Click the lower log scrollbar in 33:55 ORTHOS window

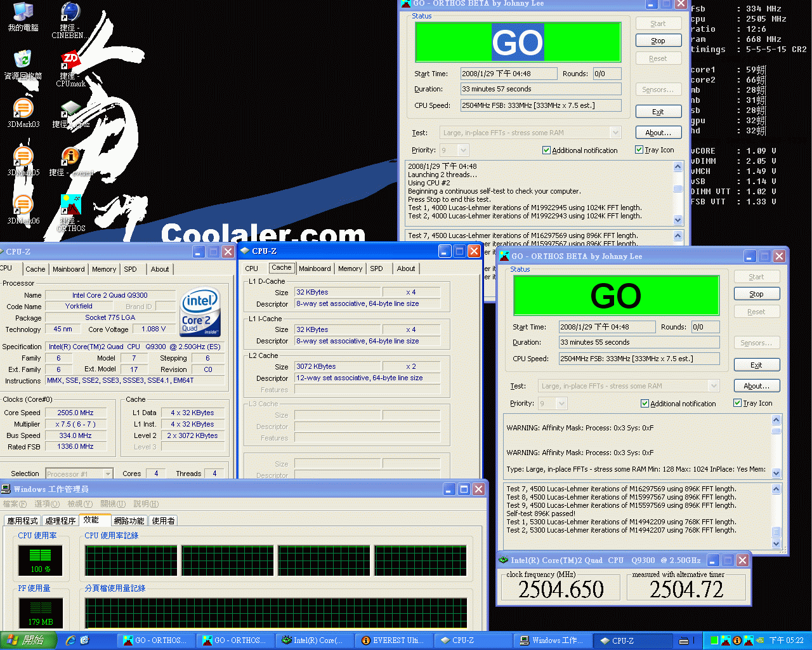(776, 516)
